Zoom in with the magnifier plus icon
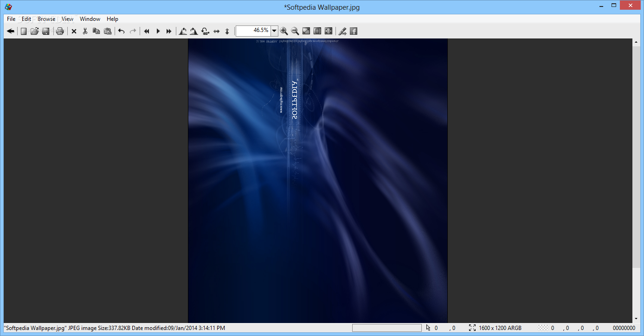Viewport: 644px width, 336px height. point(284,31)
